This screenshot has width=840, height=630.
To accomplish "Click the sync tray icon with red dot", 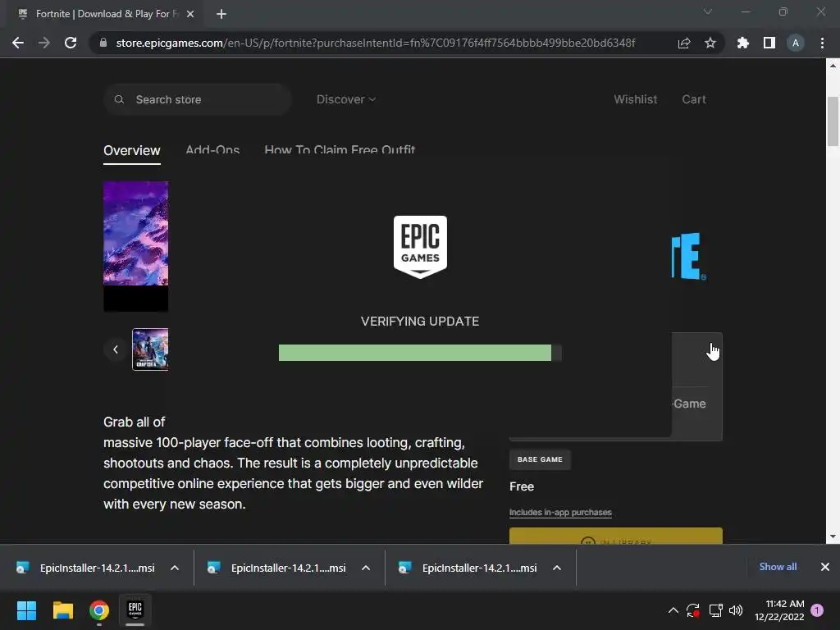I will 693,610.
